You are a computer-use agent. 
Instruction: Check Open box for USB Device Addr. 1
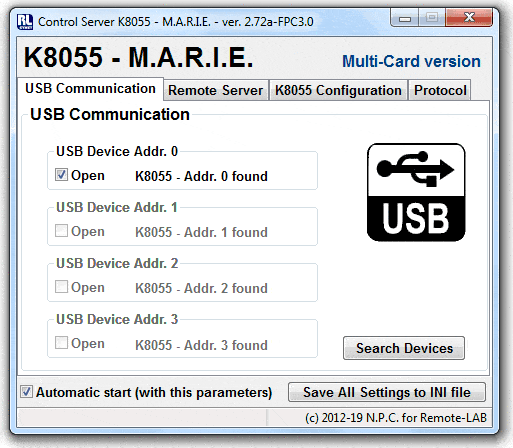coord(61,231)
